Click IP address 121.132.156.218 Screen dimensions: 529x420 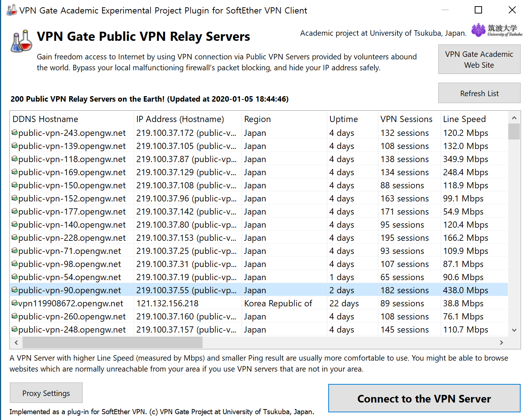pos(167,303)
